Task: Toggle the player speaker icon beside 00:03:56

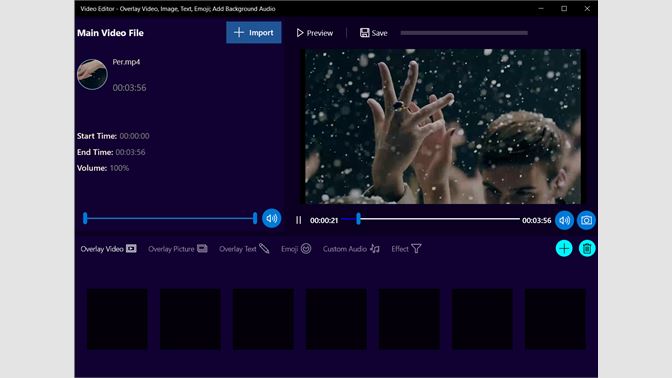Action: click(564, 220)
